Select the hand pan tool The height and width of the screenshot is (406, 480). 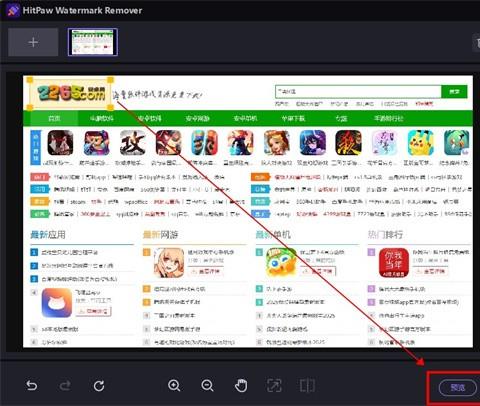coord(241,385)
